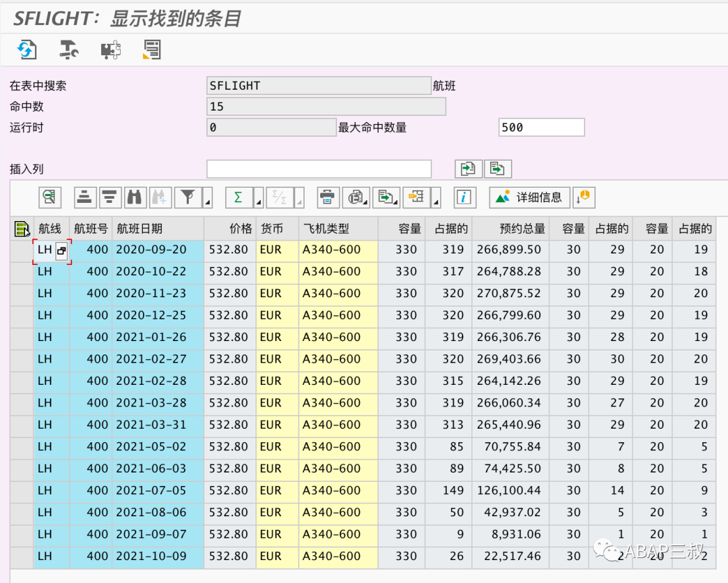
Task: Open the Export icon in the ALV toolbar
Action: [386, 197]
